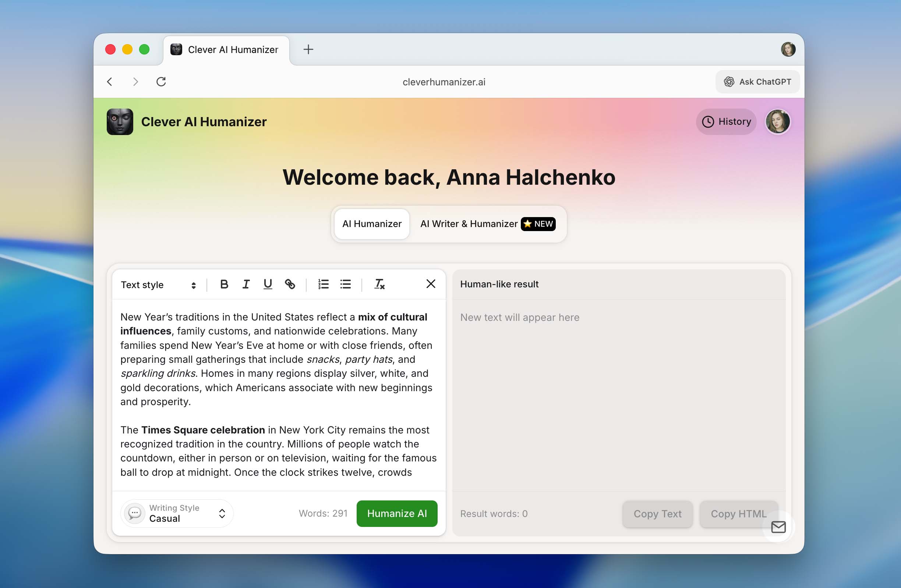Select the AI Humanizer tab
This screenshot has height=588, width=901.
coord(372,224)
